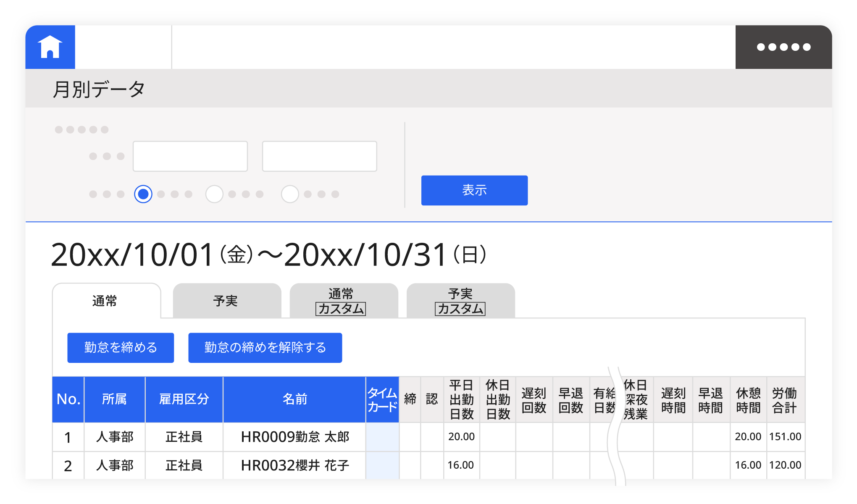Open the 予実 tab
This screenshot has height=504, width=857.
pyautogui.click(x=226, y=301)
